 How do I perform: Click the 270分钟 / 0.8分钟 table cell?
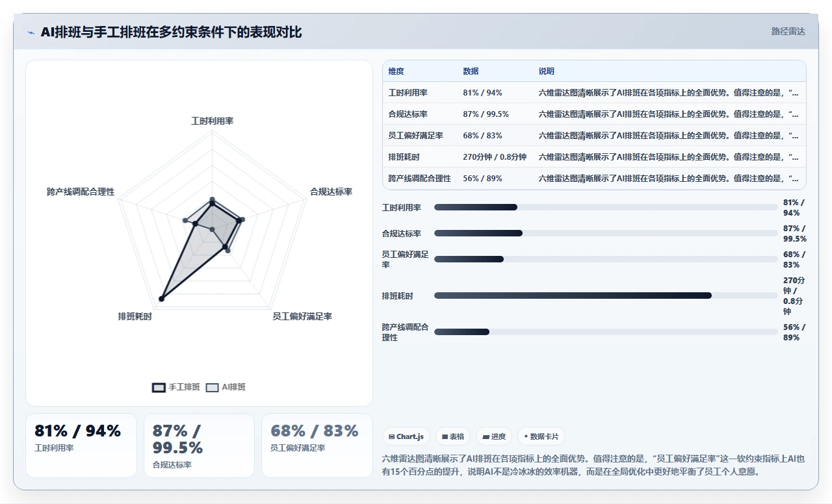click(x=495, y=157)
